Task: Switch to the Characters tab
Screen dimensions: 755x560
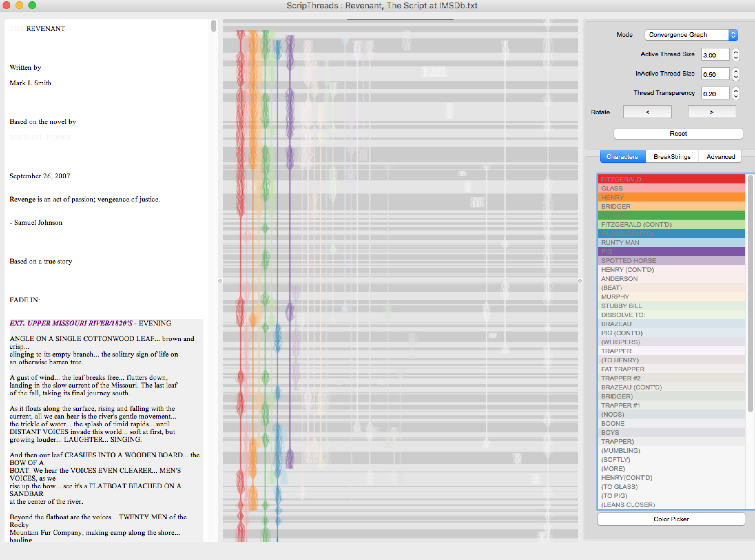Action: 622,157
